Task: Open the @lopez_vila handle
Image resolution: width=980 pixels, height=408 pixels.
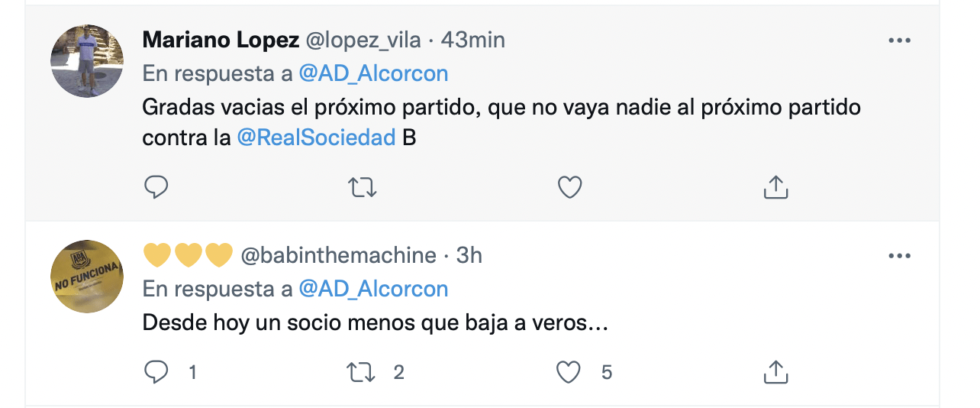Action: (x=363, y=40)
